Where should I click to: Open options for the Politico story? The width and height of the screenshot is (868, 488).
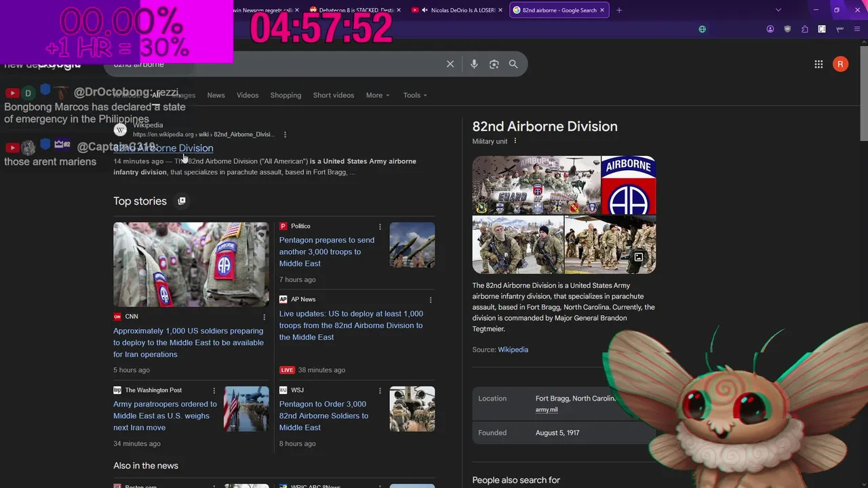380,226
